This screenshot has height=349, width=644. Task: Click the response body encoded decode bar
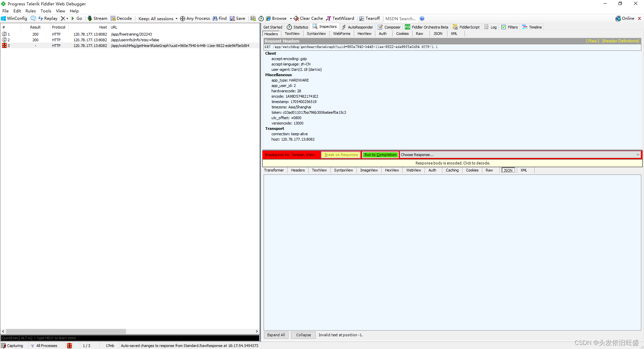pyautogui.click(x=452, y=163)
